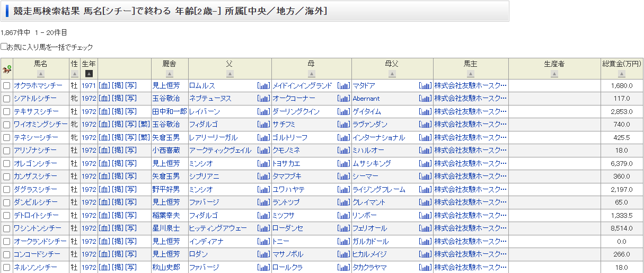The height and width of the screenshot is (273, 644).
Task: Open chart icon beside sire レアリーリーガル
Action: [264, 137]
